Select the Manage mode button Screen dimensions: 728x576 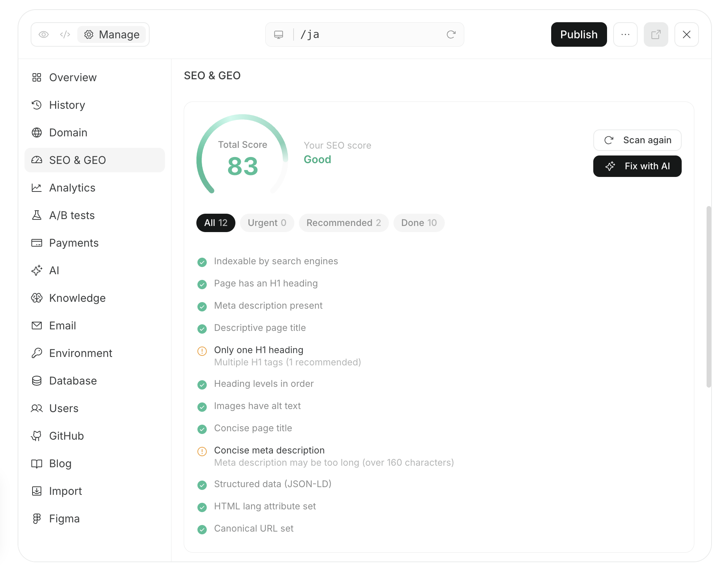112,34
